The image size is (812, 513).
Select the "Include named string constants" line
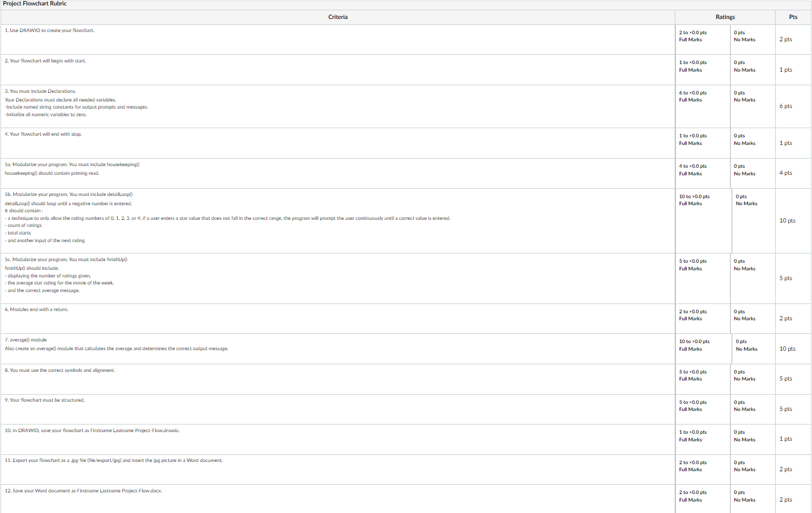[77, 107]
